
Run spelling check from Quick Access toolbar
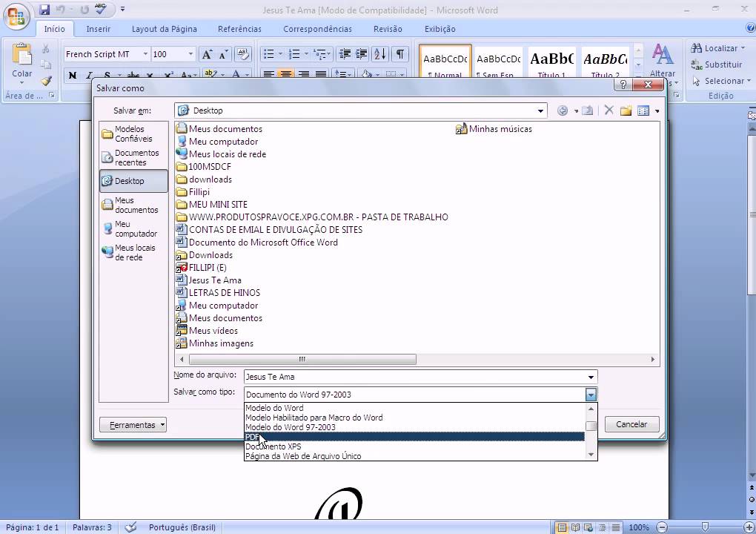[100, 9]
